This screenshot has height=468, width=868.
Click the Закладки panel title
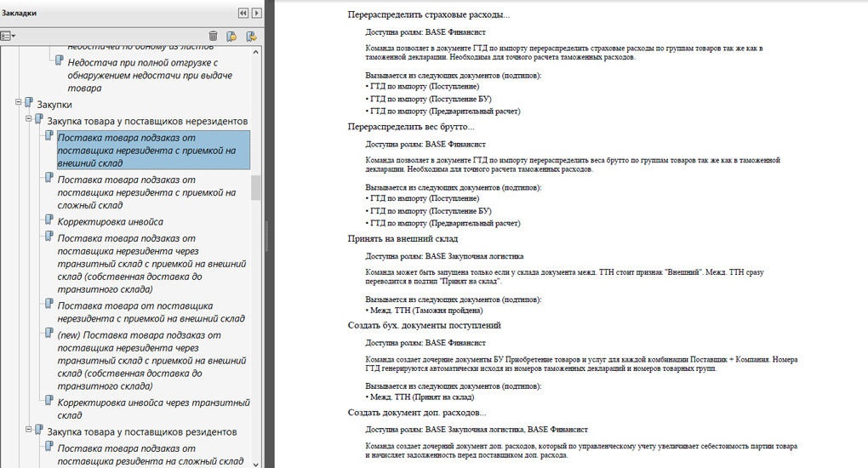(20, 13)
